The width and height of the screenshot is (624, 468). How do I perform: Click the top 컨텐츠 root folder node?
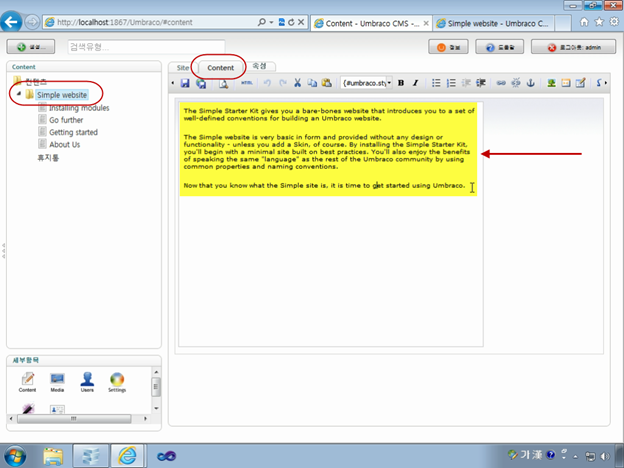click(36, 82)
